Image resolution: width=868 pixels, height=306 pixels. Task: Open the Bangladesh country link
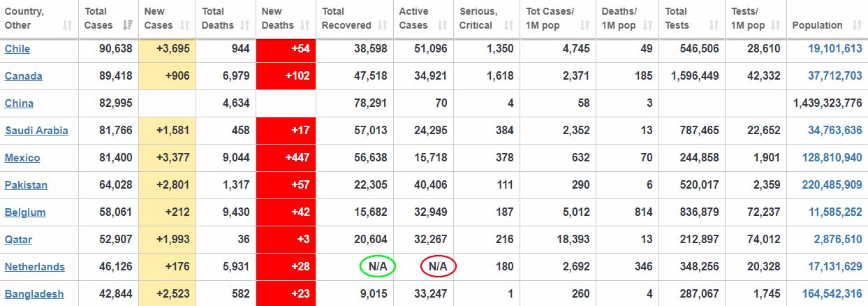34,294
